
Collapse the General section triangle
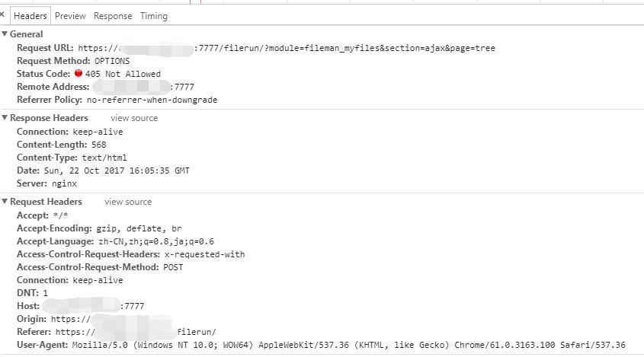[5, 33]
